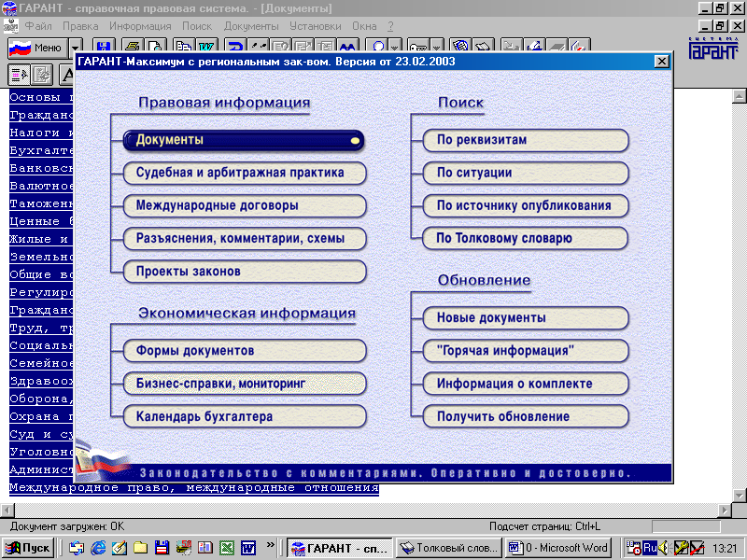Switch to ГАРАНТ taskbar button
The image size is (747, 560).
point(340,548)
